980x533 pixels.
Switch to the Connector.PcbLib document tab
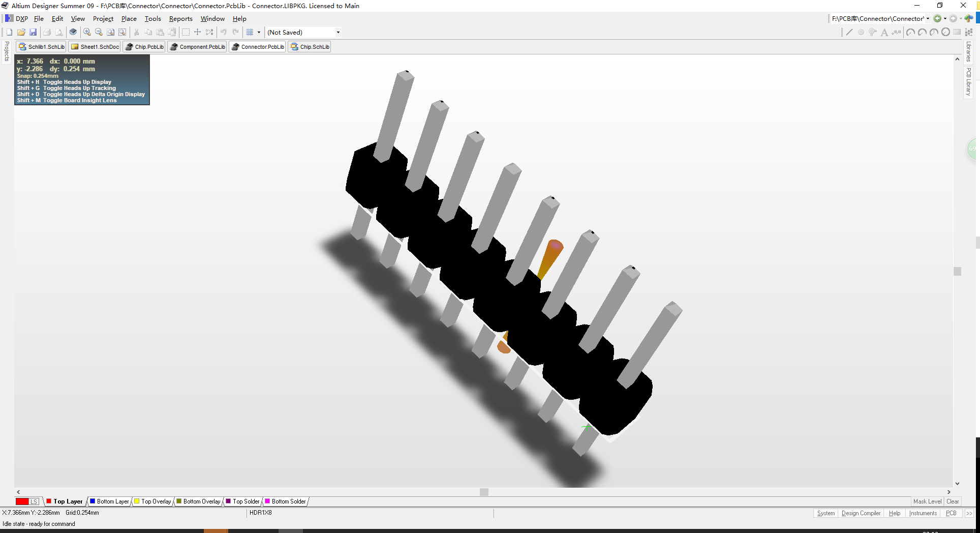pos(258,47)
